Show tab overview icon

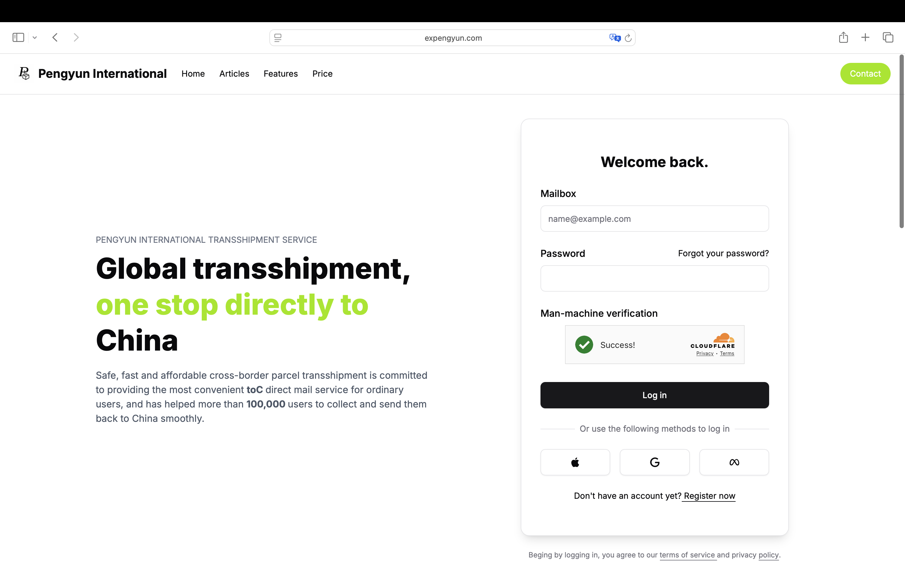tap(888, 37)
